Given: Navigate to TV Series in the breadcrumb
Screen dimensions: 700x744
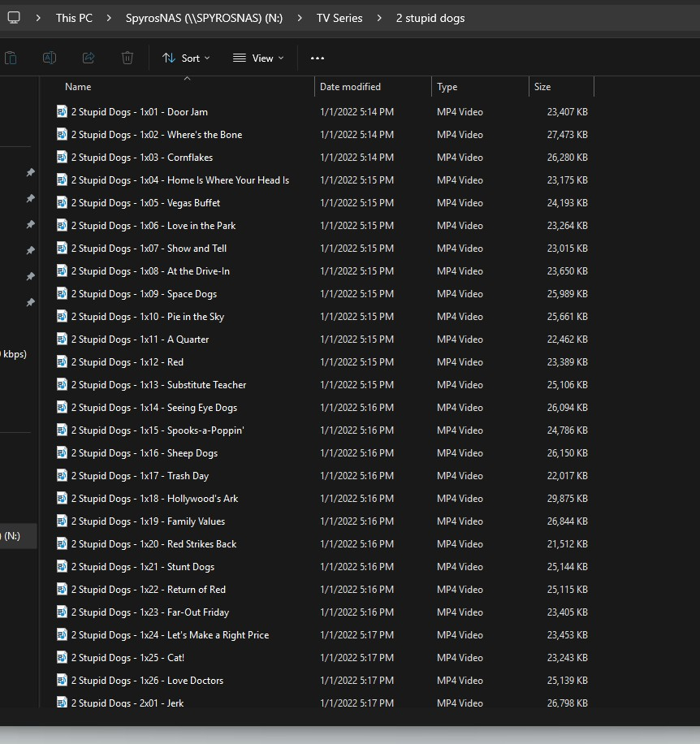Looking at the screenshot, I should [x=339, y=18].
